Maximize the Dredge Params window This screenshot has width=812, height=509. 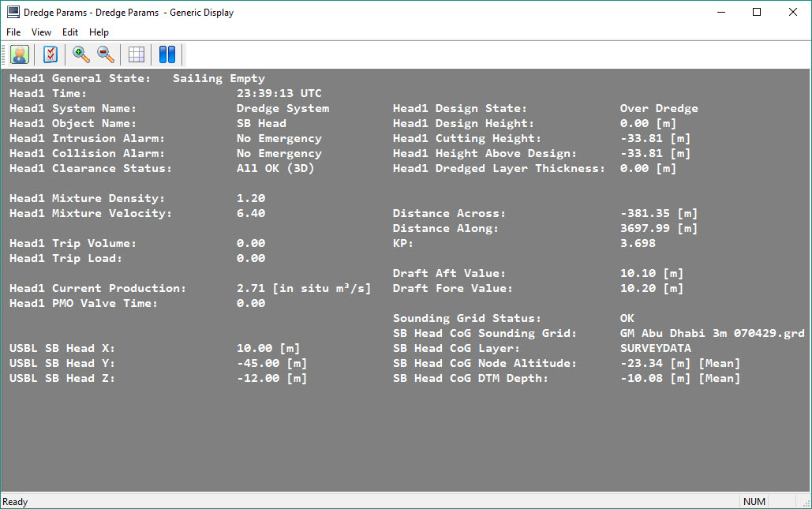pos(757,12)
